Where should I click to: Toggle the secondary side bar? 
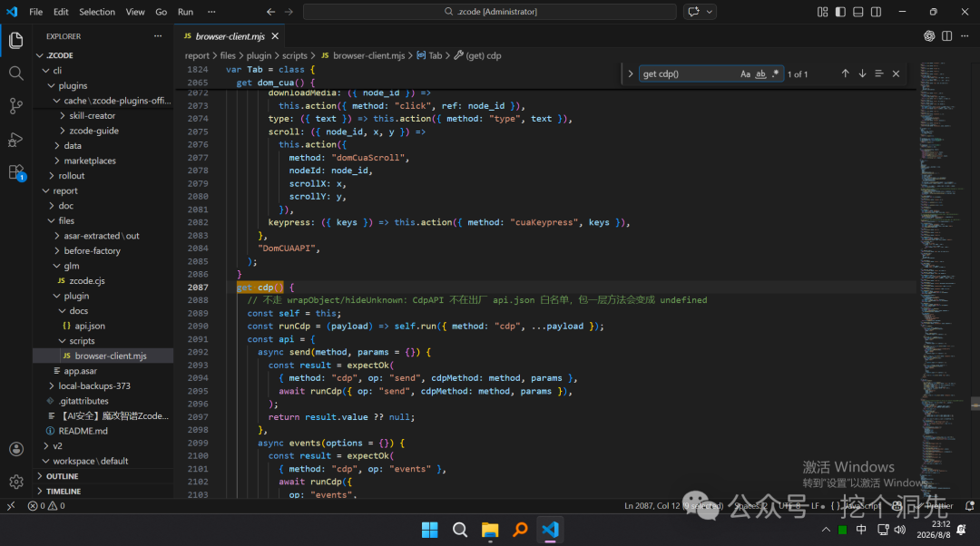coord(877,12)
